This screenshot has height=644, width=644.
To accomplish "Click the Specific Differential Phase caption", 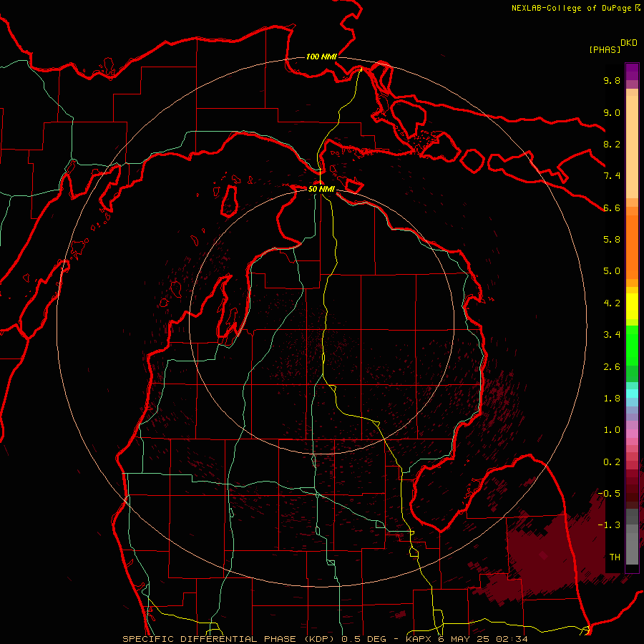I will pos(326,639).
